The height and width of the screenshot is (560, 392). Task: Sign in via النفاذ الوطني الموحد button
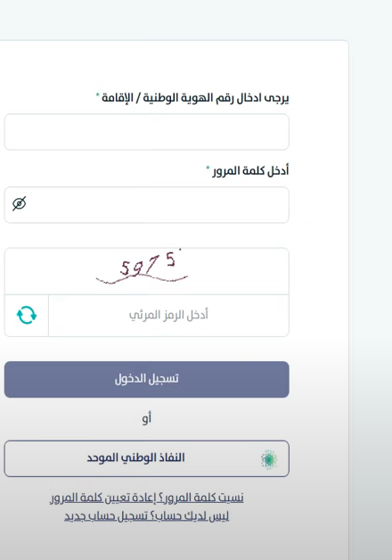tap(147, 458)
